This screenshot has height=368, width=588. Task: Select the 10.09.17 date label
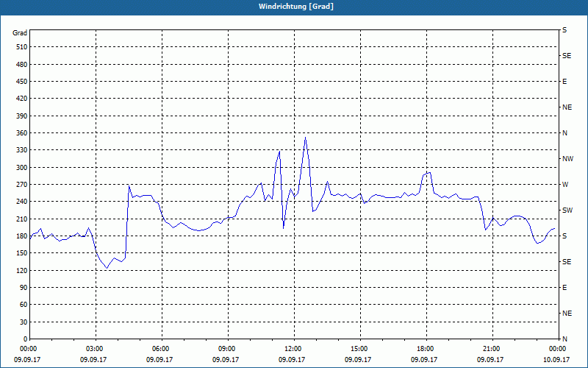(556, 360)
